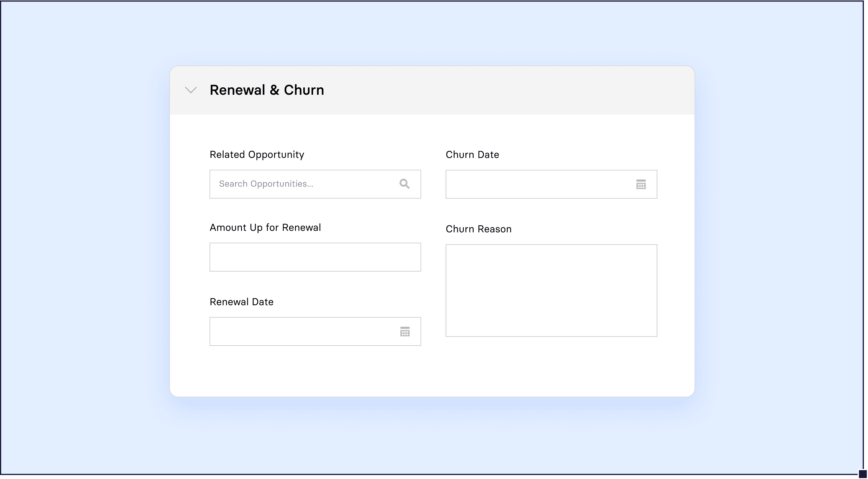Click inside the Churn Reason text area
Screen dimensions: 868x479
551,291
